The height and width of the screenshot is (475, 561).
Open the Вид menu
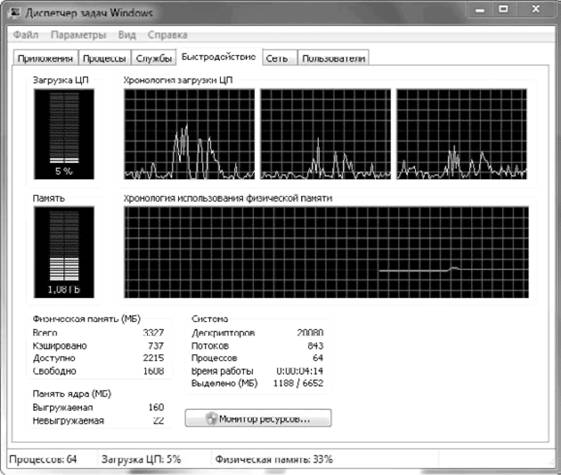pyautogui.click(x=127, y=35)
